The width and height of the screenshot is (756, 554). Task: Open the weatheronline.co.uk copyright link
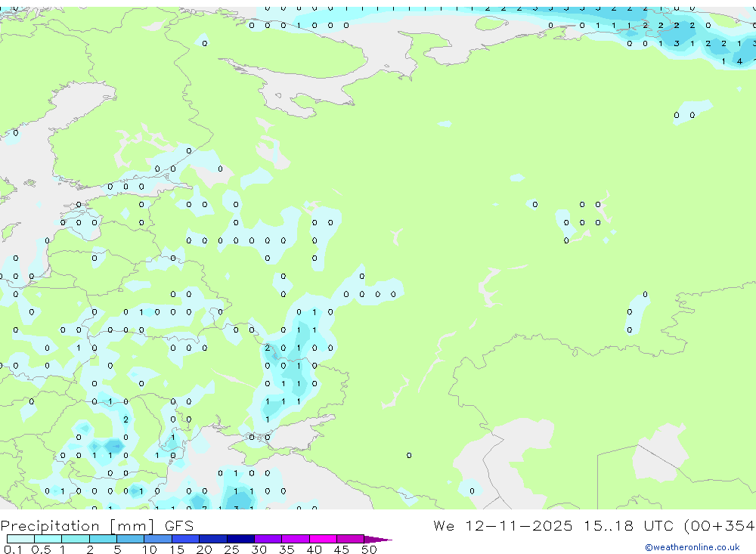click(x=692, y=547)
